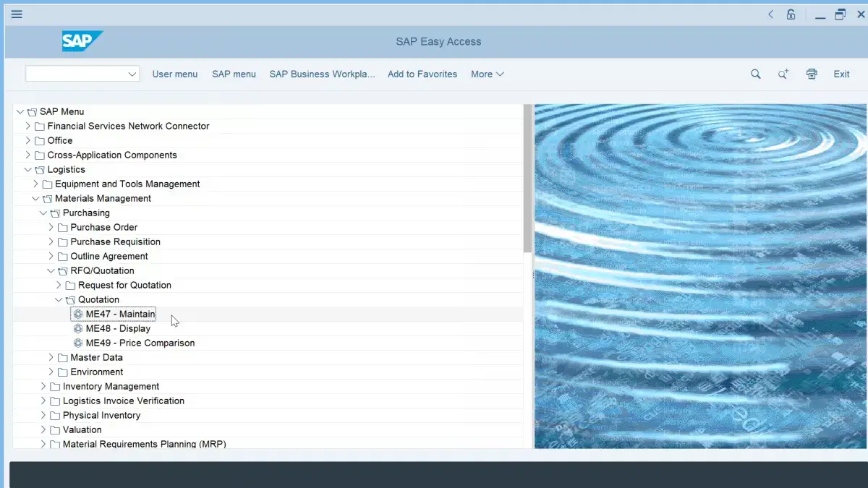Viewport: 868px width, 488px height.
Task: Click the back arrow icon in title bar
Action: pyautogui.click(x=770, y=14)
